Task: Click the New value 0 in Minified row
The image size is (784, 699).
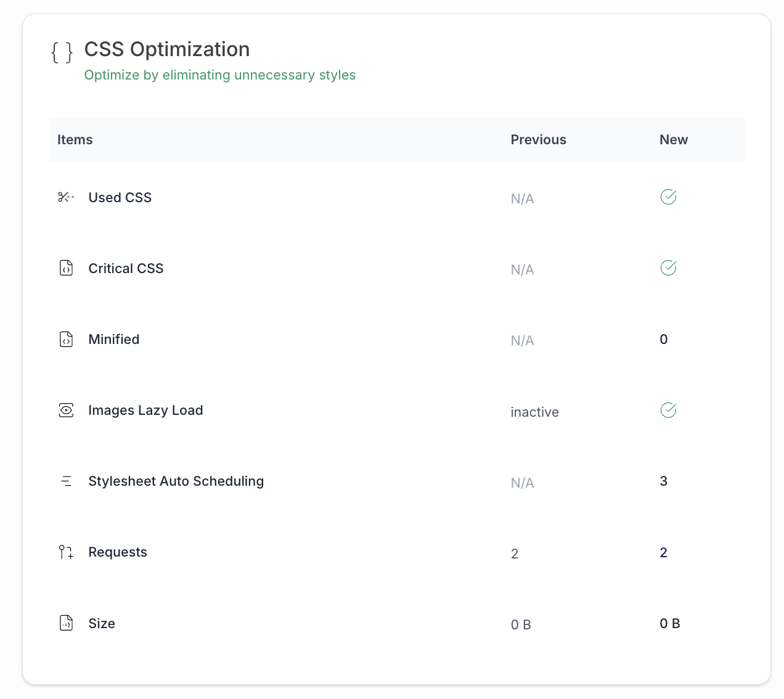Action: pos(664,339)
